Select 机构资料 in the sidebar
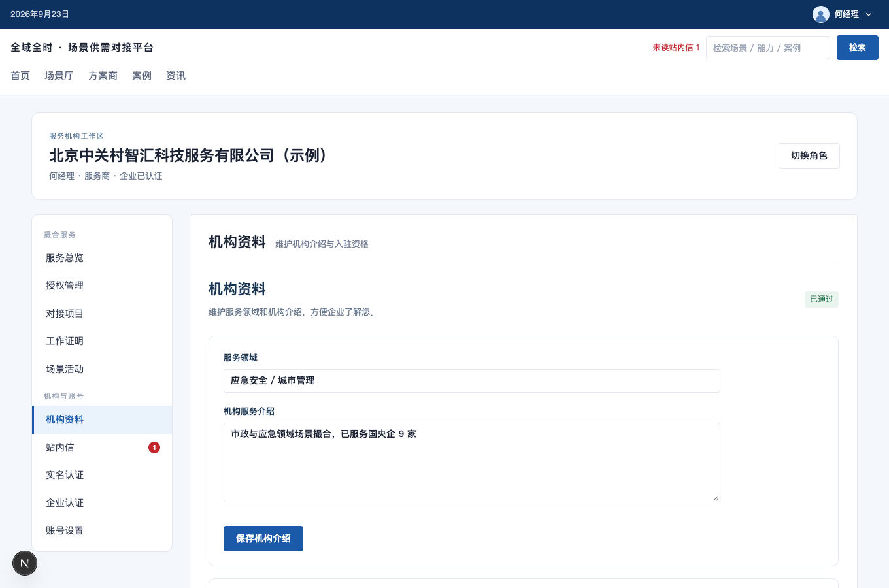 coord(102,419)
